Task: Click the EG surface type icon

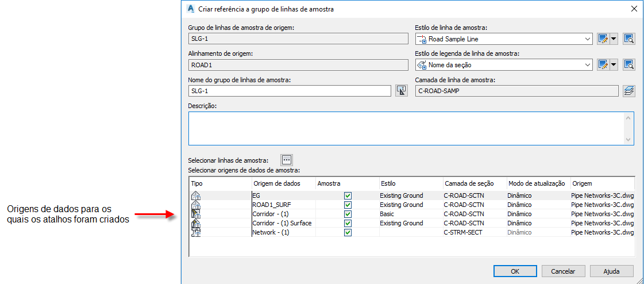Action: click(x=195, y=195)
